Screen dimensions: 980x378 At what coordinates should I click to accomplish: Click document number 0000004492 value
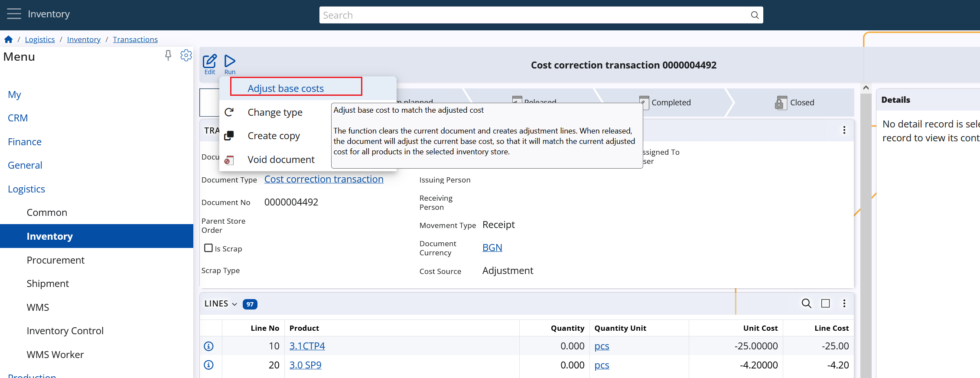(291, 202)
